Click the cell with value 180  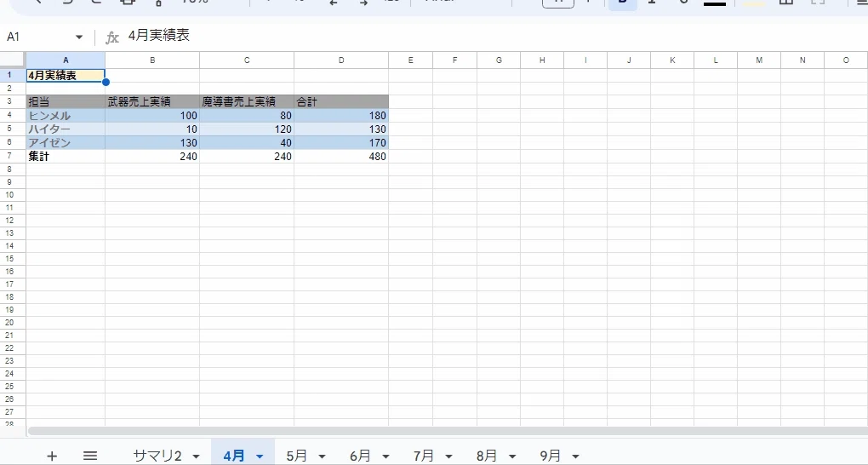click(x=341, y=115)
